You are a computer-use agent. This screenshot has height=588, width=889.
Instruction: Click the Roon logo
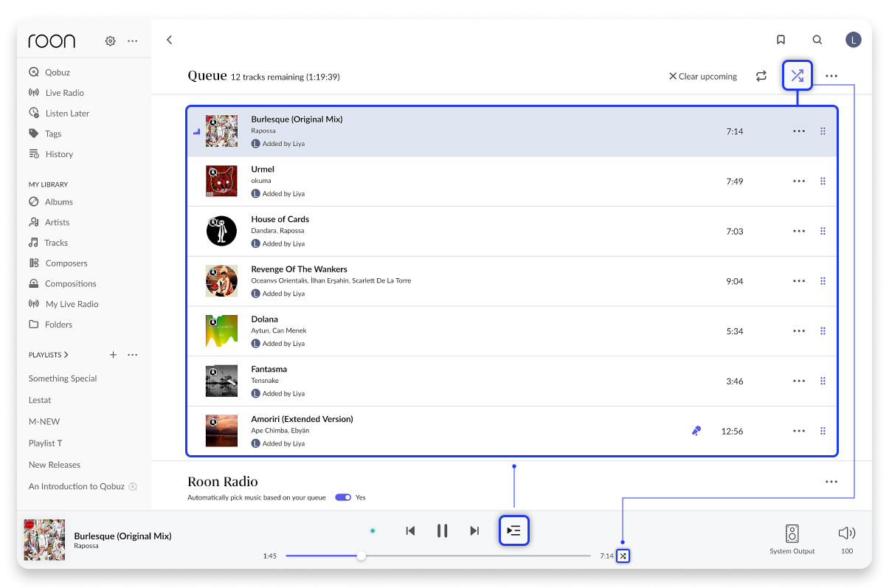pyautogui.click(x=52, y=41)
